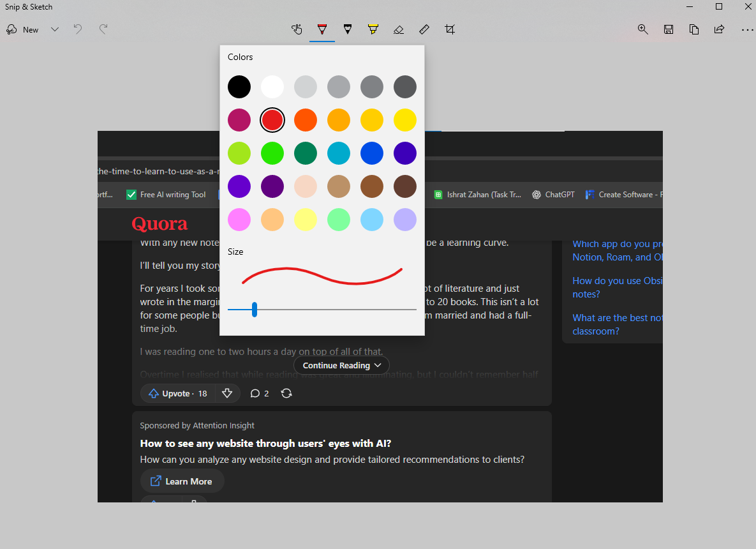The image size is (756, 549).
Task: Open the red Ballpoint pen options
Action: tap(322, 29)
